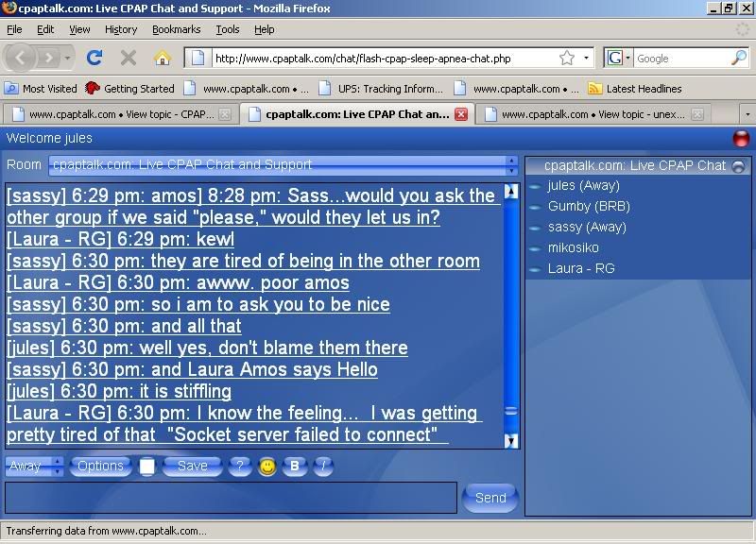The width and height of the screenshot is (756, 544).
Task: Pick a text color from white swatch
Action: 147,467
